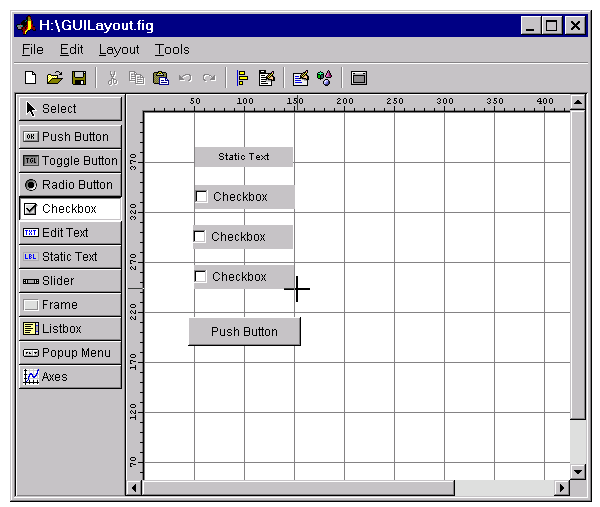Screen dimensions: 600x507
Task: Pick the Listbox component tool
Action: [70, 329]
